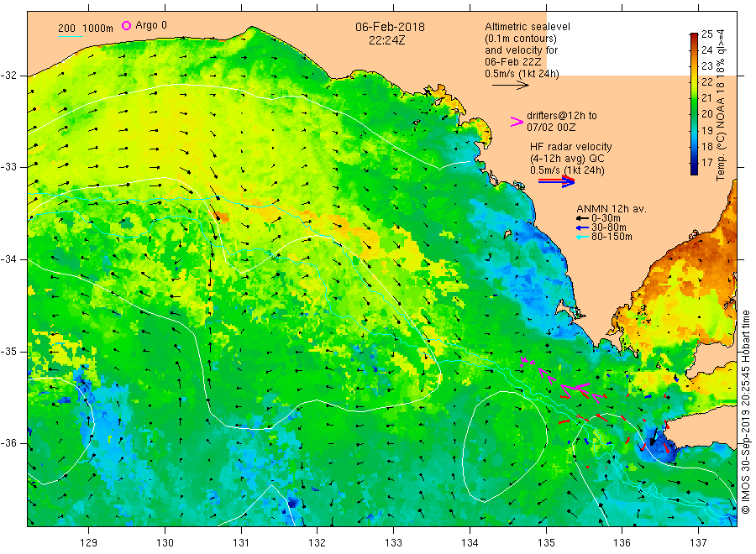Click the HF radar velocity label
This screenshot has width=756, height=554.
571,146
